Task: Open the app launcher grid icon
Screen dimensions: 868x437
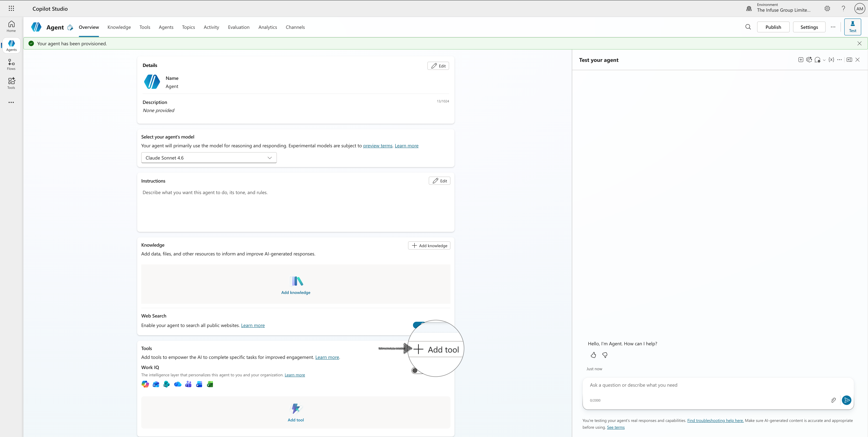Action: (x=11, y=8)
